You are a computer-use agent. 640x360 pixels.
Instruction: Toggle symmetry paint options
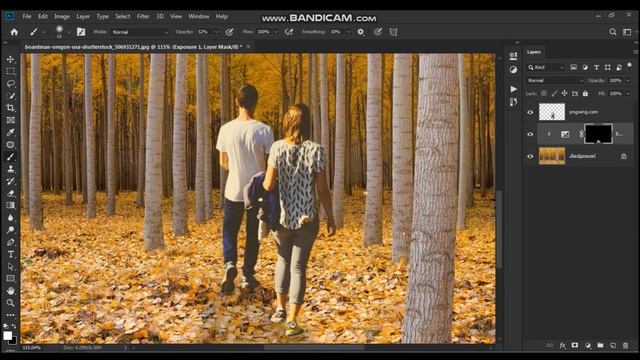[x=393, y=32]
